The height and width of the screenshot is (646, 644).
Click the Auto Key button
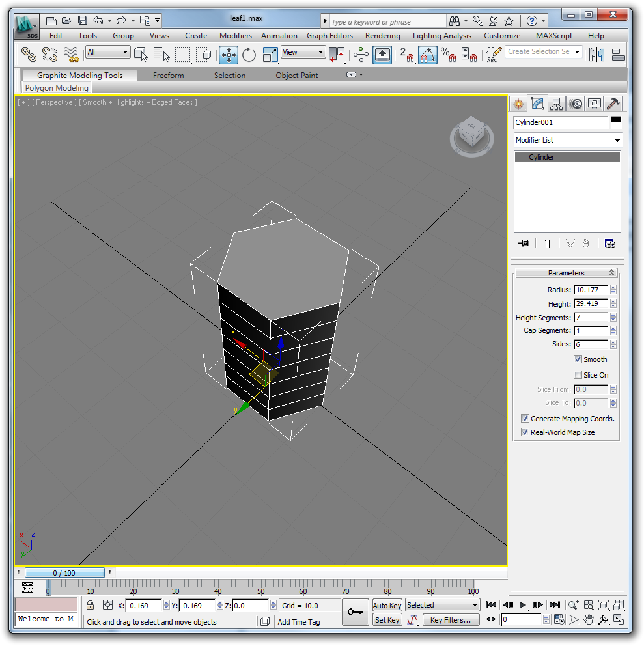(387, 606)
